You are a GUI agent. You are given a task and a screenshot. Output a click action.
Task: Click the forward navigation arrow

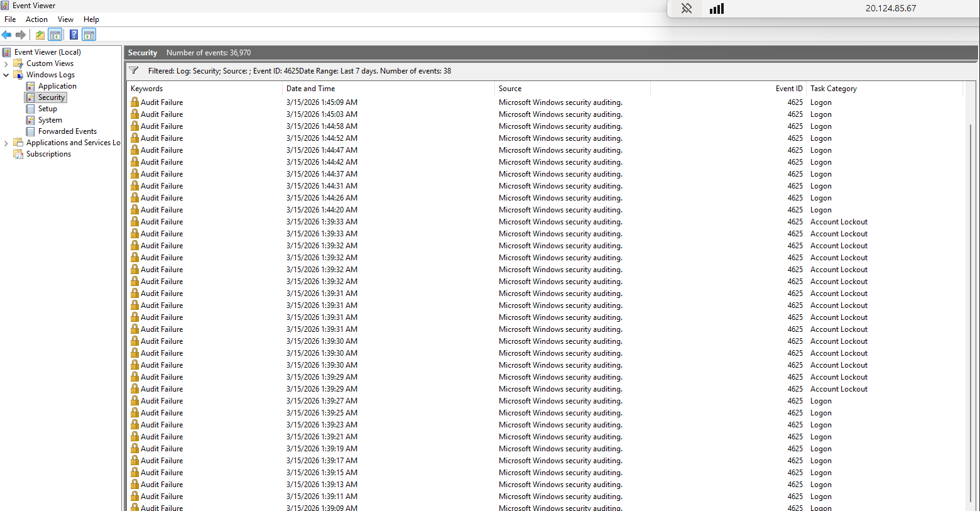(20, 35)
